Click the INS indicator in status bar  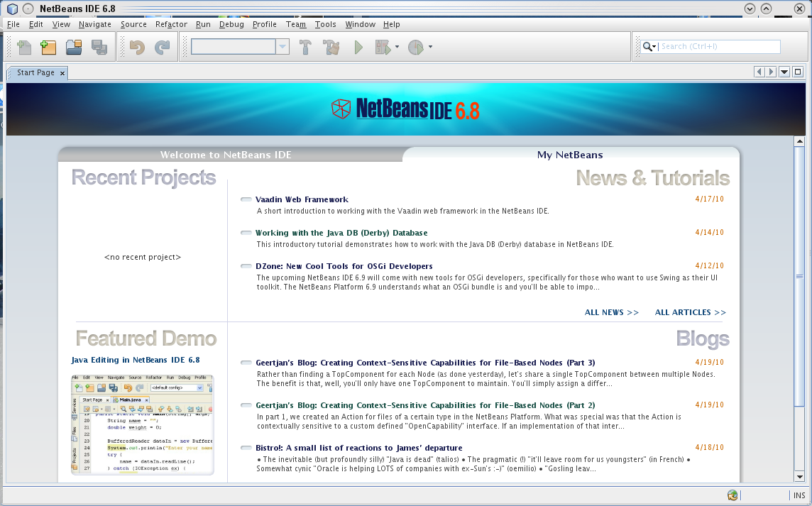tap(799, 495)
